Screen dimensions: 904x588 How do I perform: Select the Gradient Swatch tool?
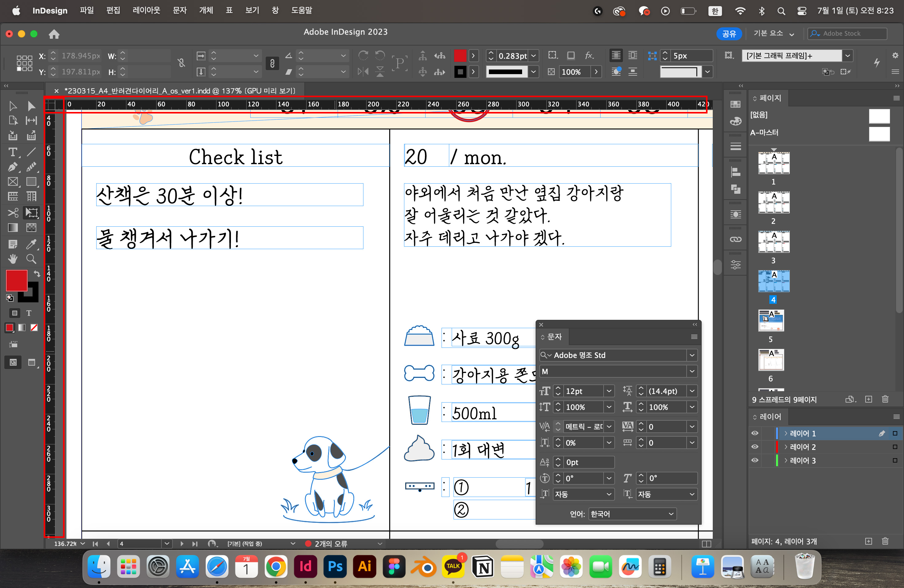pyautogui.click(x=13, y=228)
